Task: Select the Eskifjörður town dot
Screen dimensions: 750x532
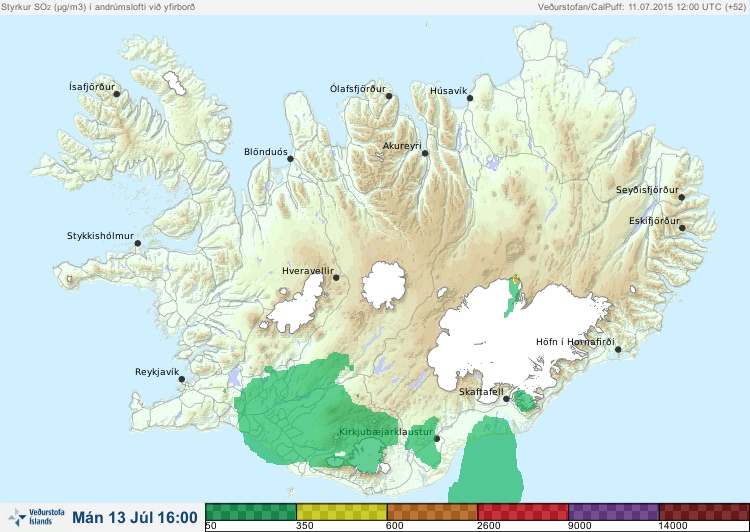Action: click(682, 228)
